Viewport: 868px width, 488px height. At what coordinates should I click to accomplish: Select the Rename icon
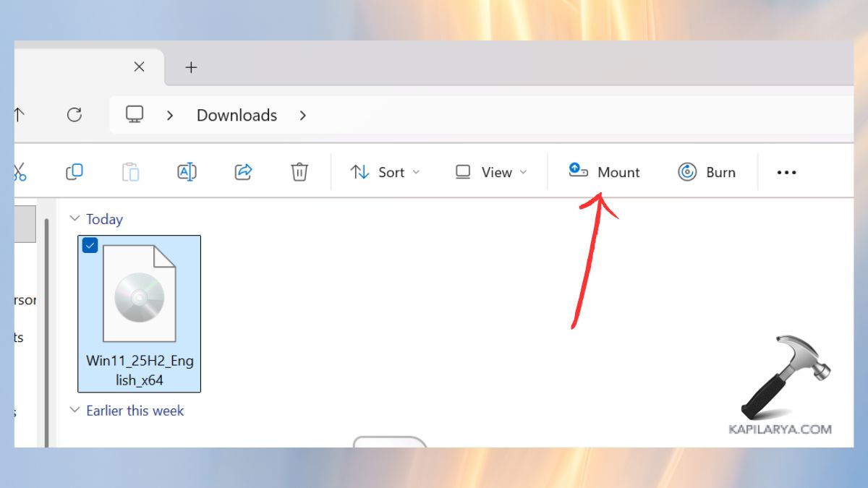tap(186, 172)
